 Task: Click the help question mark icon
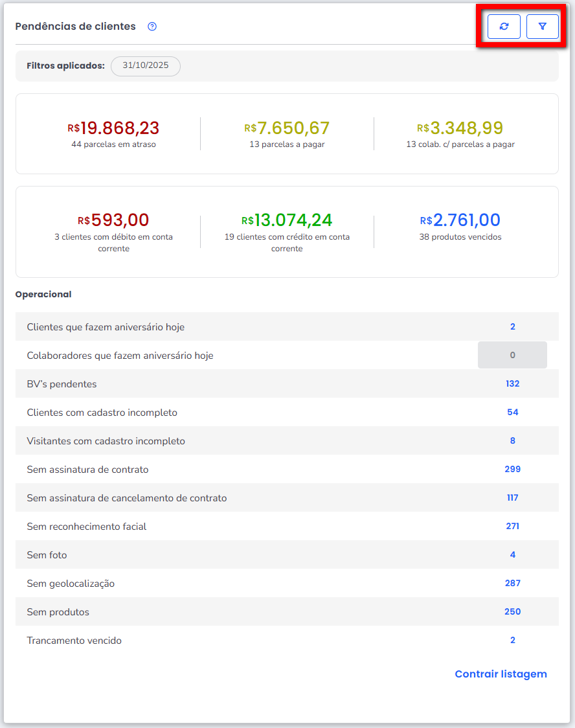pos(152,27)
